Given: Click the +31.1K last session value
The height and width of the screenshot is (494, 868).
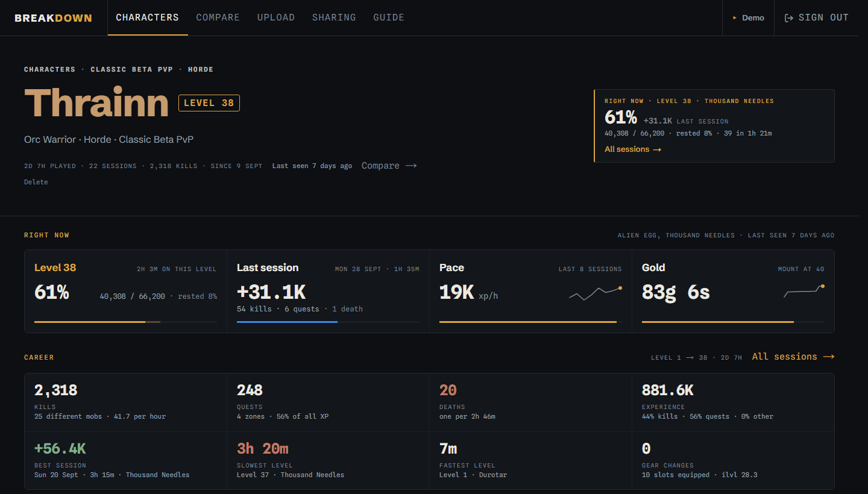Looking at the screenshot, I should [x=271, y=292].
